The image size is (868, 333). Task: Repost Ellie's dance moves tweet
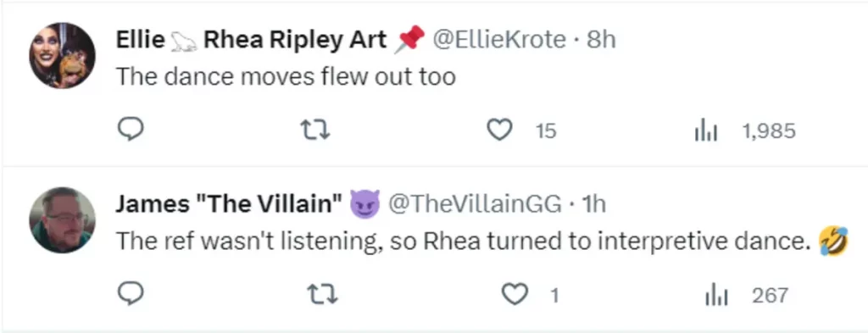[314, 130]
